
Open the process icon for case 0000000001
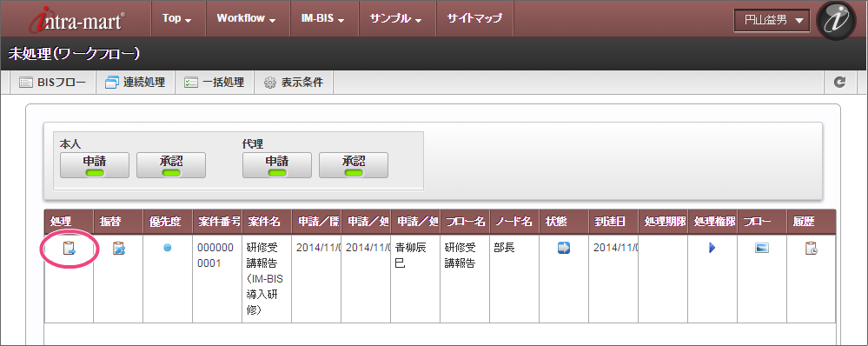pos(70,249)
